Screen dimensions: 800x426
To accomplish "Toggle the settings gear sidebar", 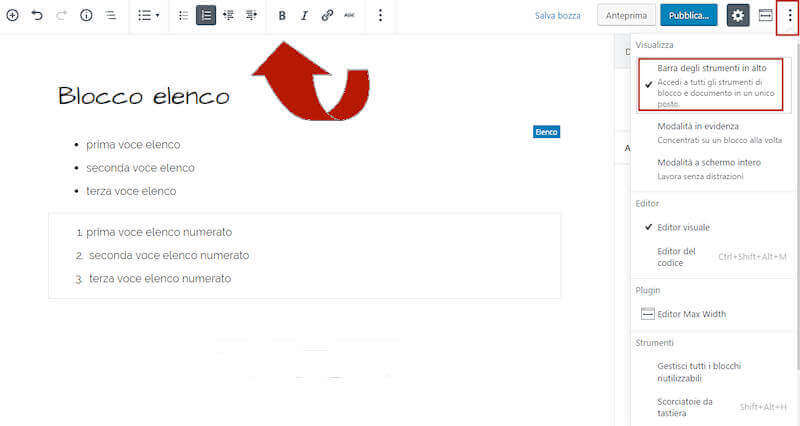I will (738, 16).
